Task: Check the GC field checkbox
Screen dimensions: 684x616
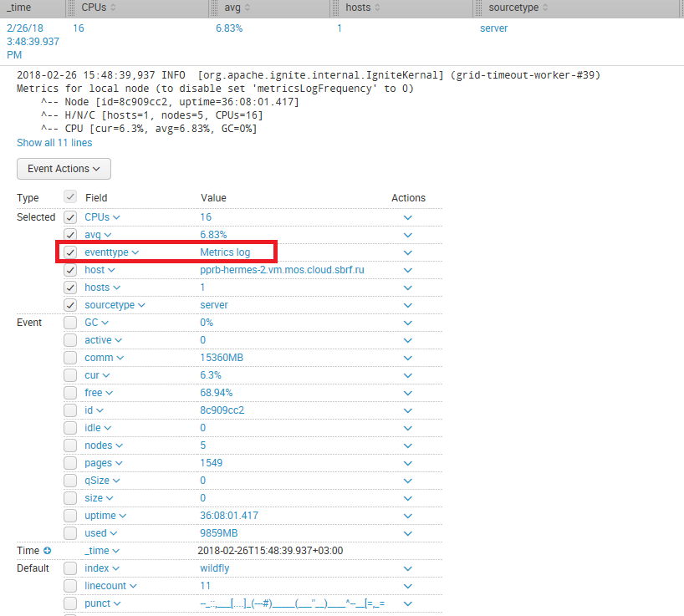Action: coord(71,323)
